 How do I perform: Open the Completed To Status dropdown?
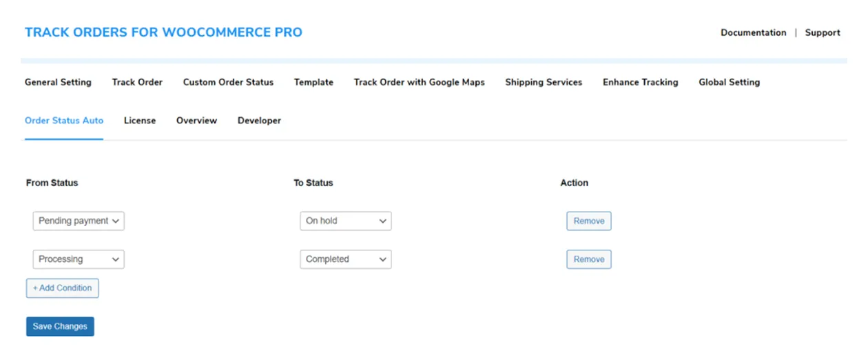click(346, 259)
